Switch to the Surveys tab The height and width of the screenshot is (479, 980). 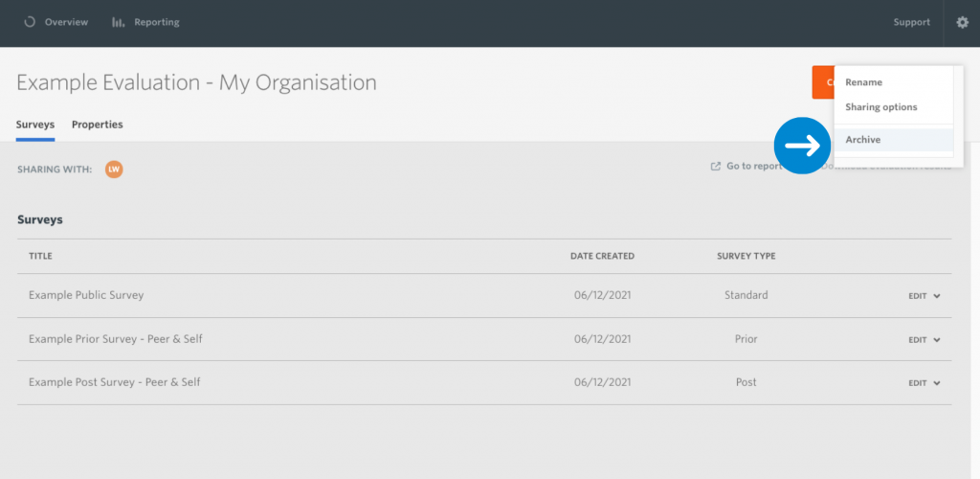pos(35,125)
